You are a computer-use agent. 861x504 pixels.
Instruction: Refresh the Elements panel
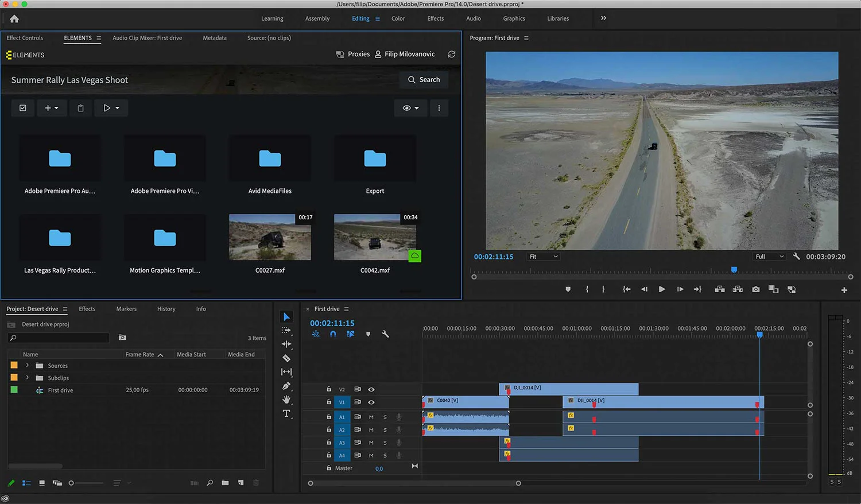(452, 54)
